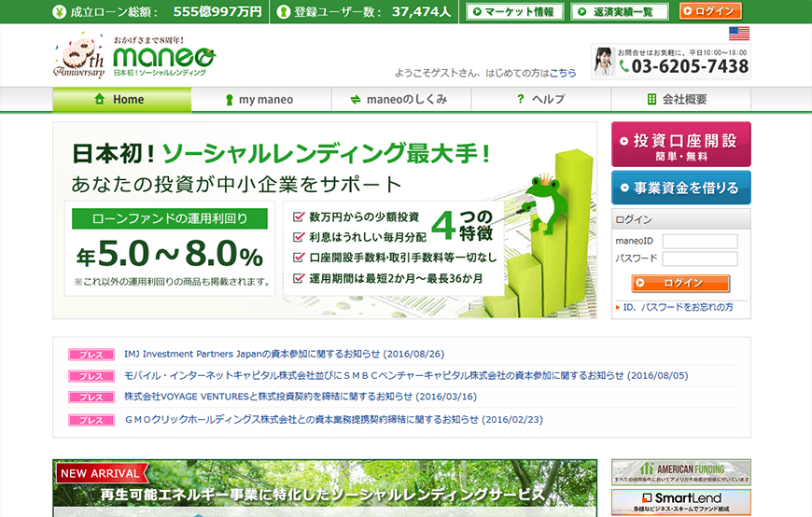Click the person icon on my maneo tab
The width and height of the screenshot is (812, 517).
pos(229,100)
